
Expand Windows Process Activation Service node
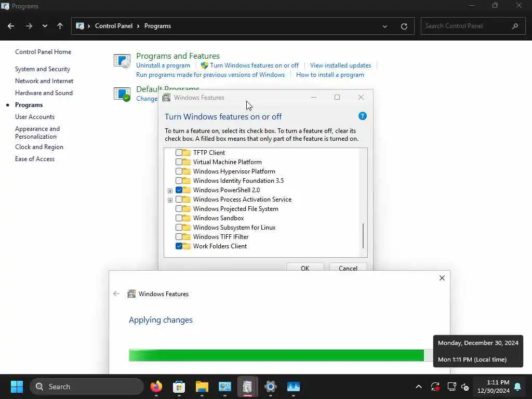pos(170,200)
